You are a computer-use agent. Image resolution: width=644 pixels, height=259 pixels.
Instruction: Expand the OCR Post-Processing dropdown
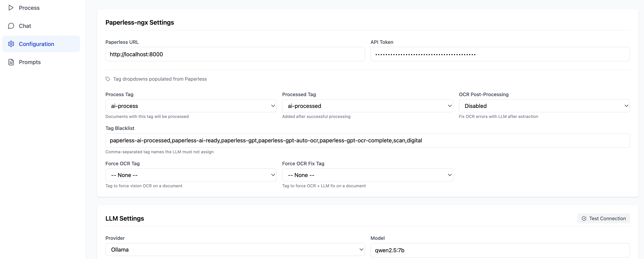coord(544,106)
